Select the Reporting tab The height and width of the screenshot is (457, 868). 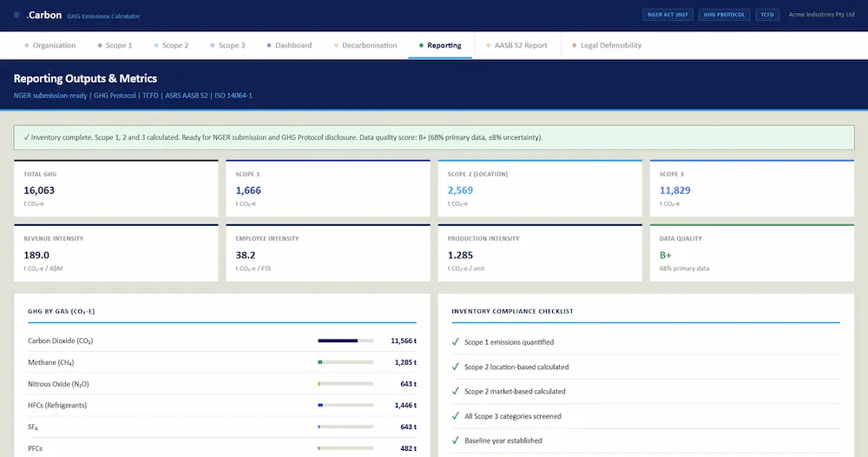(440, 45)
